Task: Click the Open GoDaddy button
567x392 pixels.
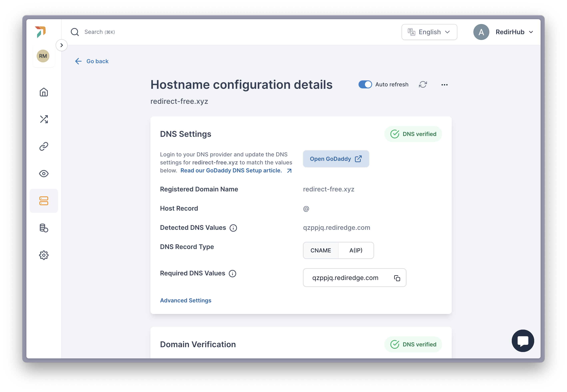Action: pos(336,159)
